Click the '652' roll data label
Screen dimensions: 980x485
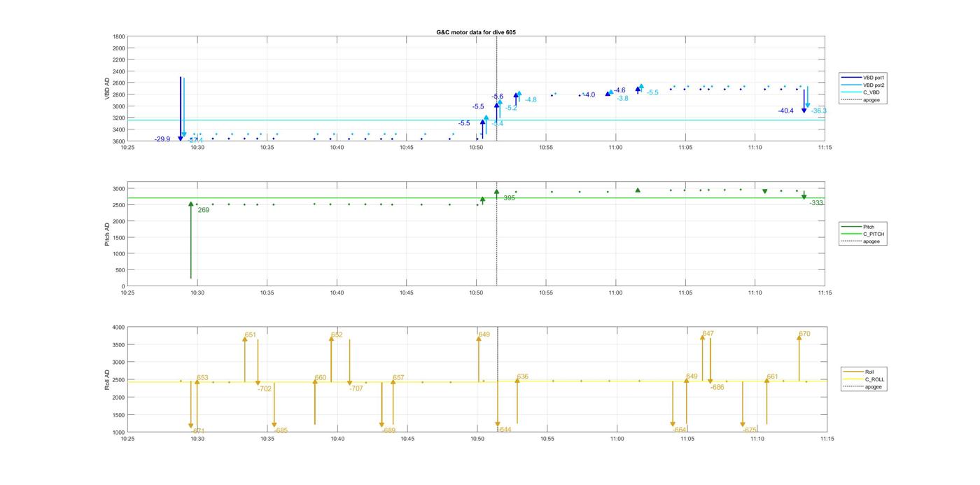pos(337,335)
